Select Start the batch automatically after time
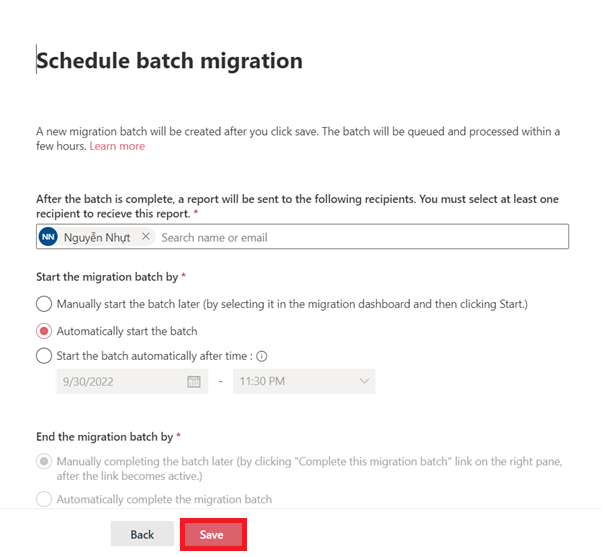This screenshot has height=557, width=603. 44,356
